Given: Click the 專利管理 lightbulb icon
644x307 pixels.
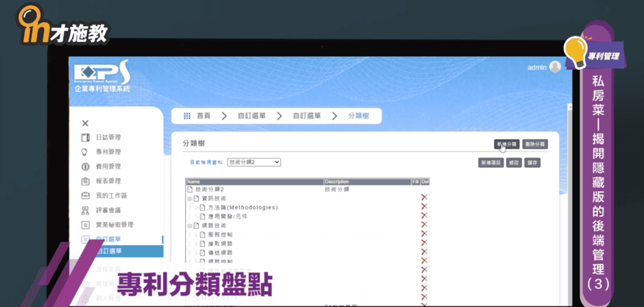Looking at the screenshot, I should (85, 152).
